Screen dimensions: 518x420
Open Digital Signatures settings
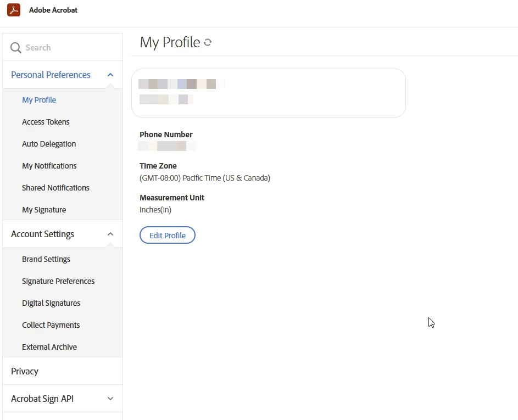pos(51,303)
